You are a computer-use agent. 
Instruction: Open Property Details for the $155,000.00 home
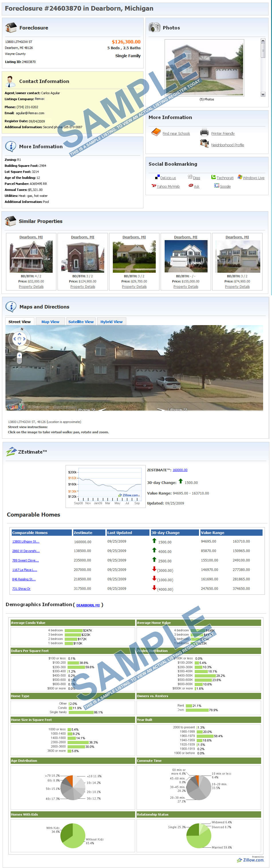(186, 287)
